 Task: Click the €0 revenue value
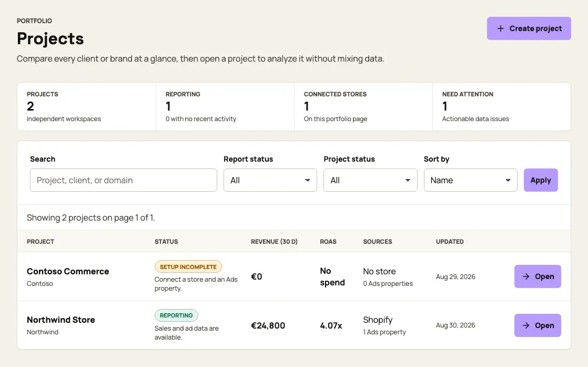point(257,276)
